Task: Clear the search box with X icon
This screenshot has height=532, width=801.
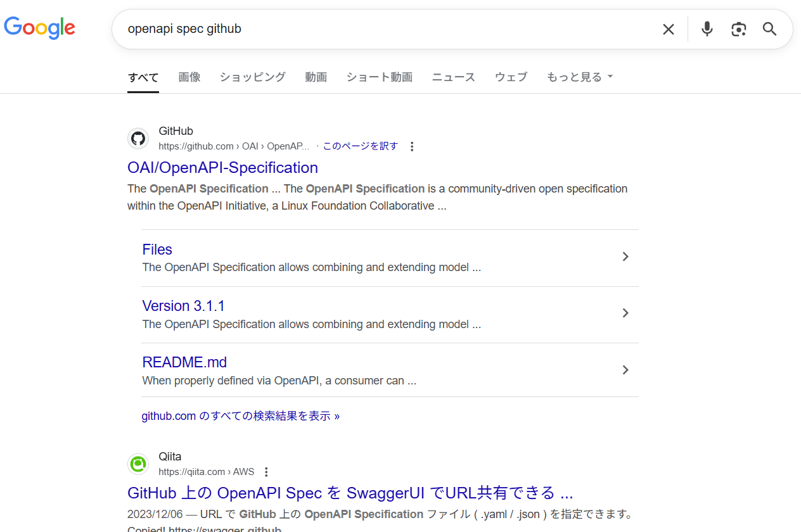Action: [x=668, y=29]
